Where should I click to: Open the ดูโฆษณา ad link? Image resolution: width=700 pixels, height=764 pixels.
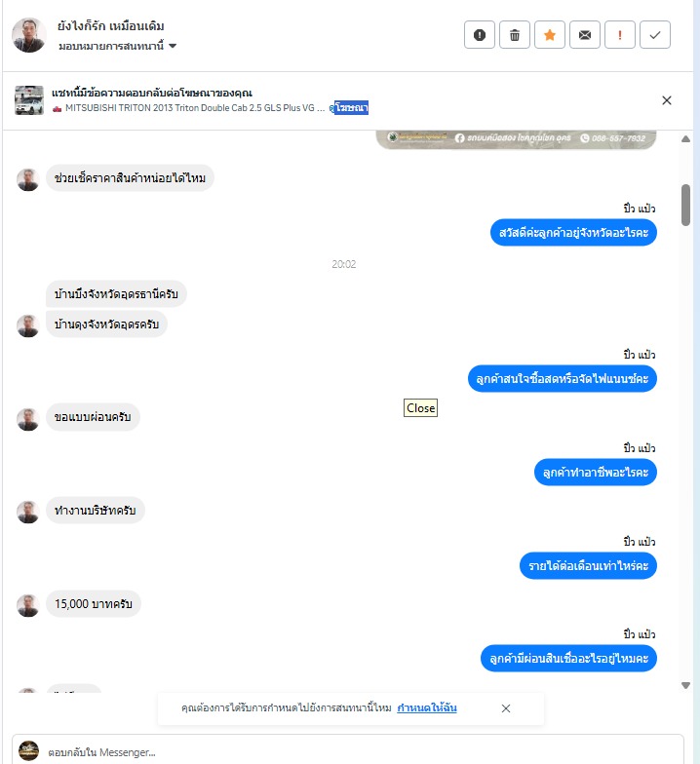pos(349,107)
